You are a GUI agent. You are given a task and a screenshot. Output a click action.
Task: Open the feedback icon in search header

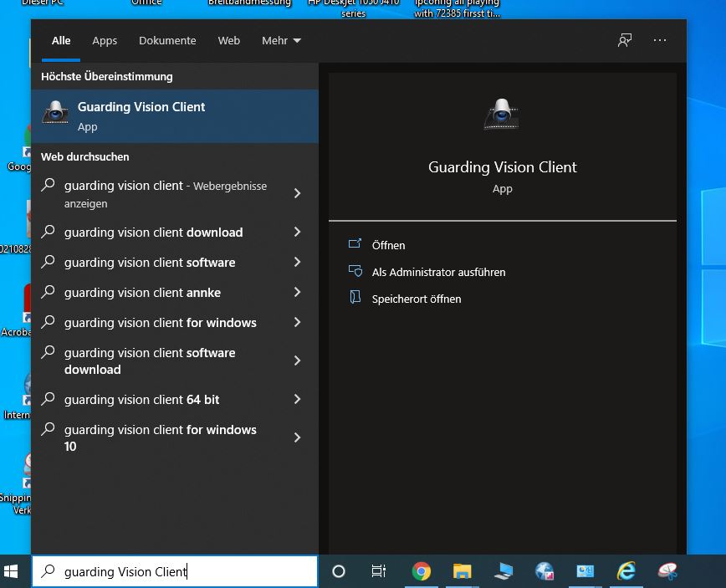tap(625, 40)
